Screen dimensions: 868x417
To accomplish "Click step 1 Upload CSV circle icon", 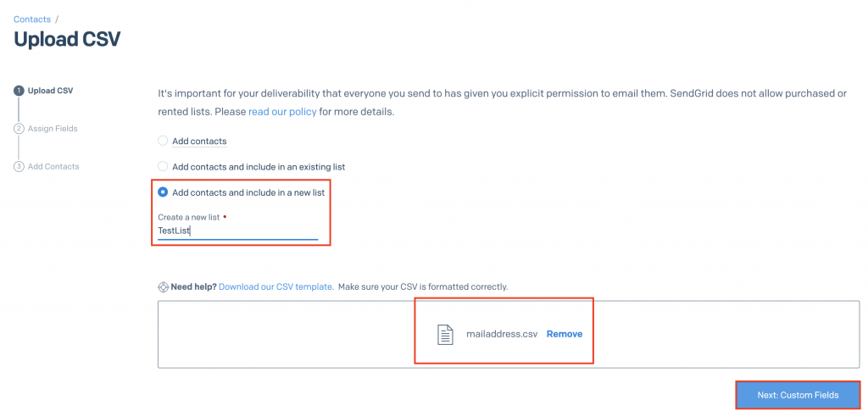I will 19,91.
